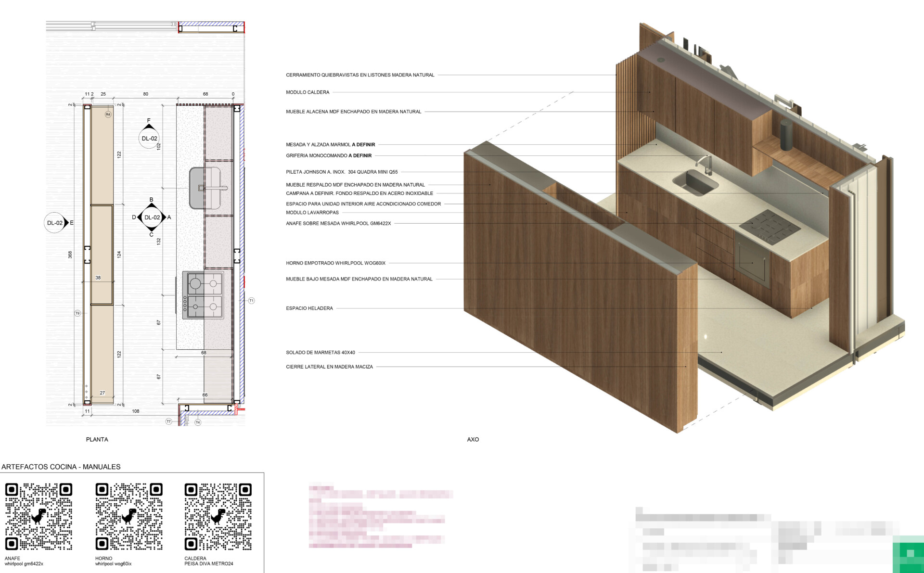Screen dimensions: 924x573
Task: Click the T7 tag bubble near bottom wall
Action: (x=168, y=421)
